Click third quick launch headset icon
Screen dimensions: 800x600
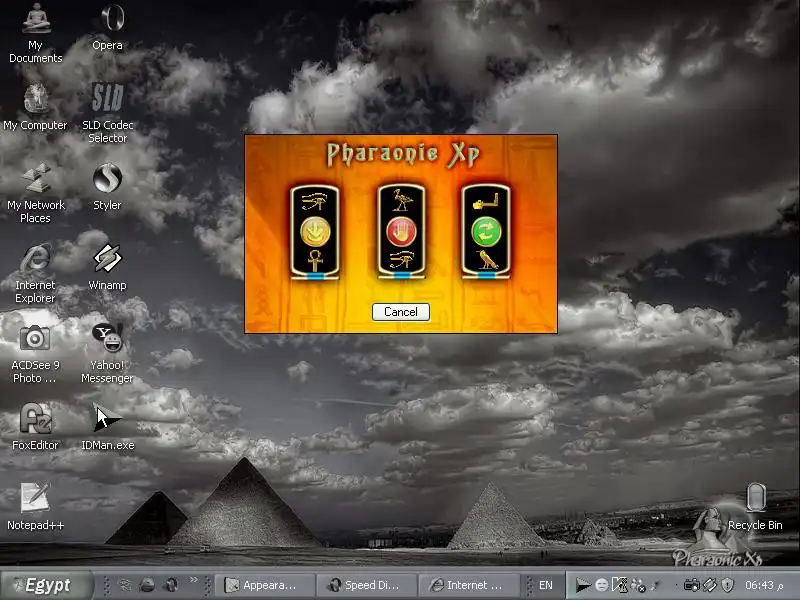(172, 585)
